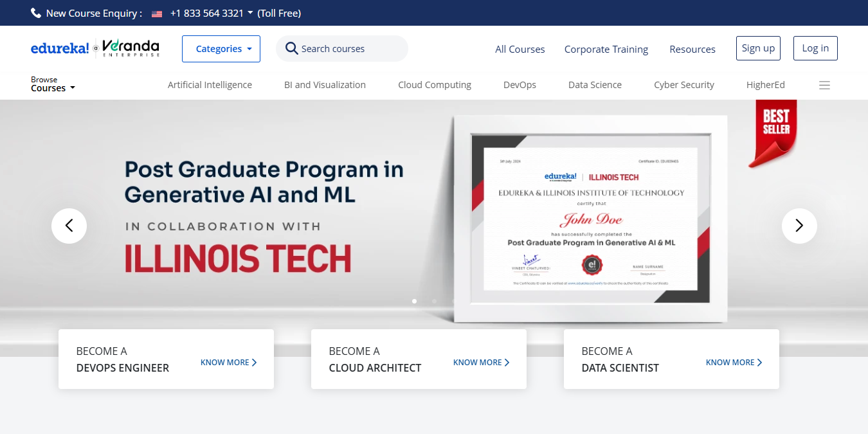Select the Data Science category

tap(595, 85)
